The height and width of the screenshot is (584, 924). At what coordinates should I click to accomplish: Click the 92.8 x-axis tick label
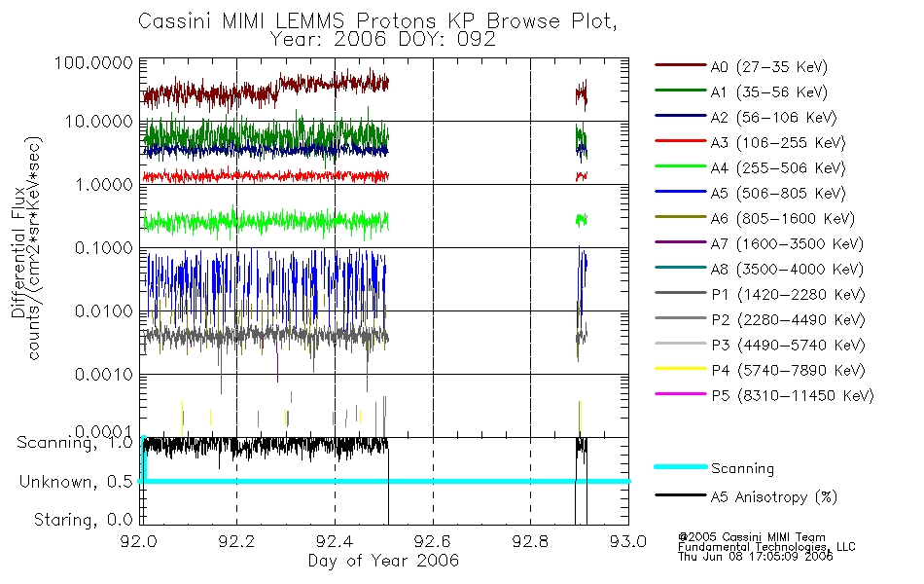[x=530, y=541]
